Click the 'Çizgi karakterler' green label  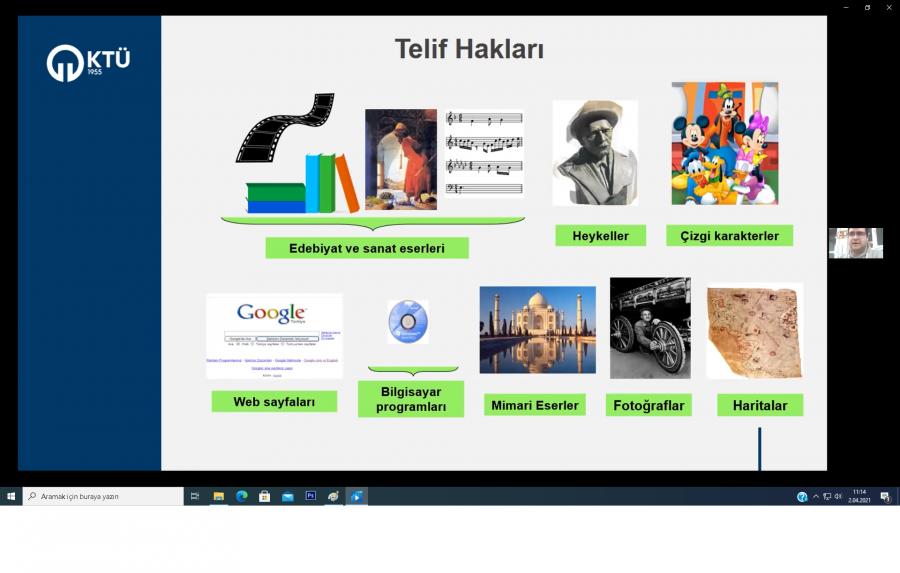pos(730,235)
